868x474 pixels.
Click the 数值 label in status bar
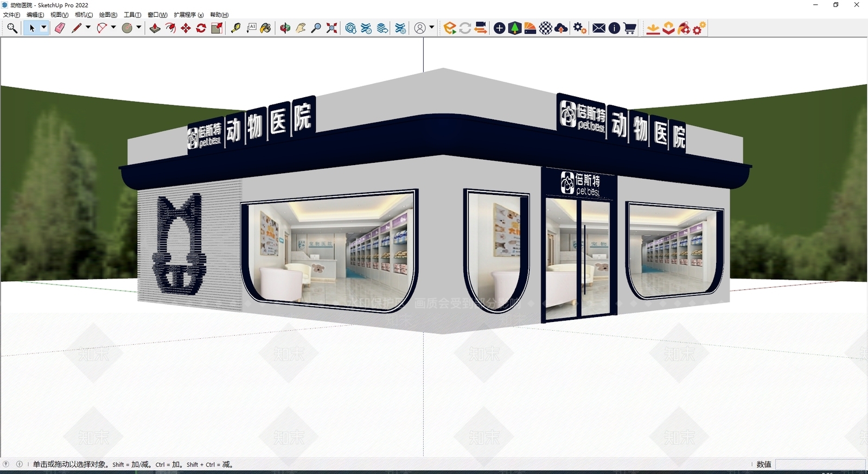764,464
